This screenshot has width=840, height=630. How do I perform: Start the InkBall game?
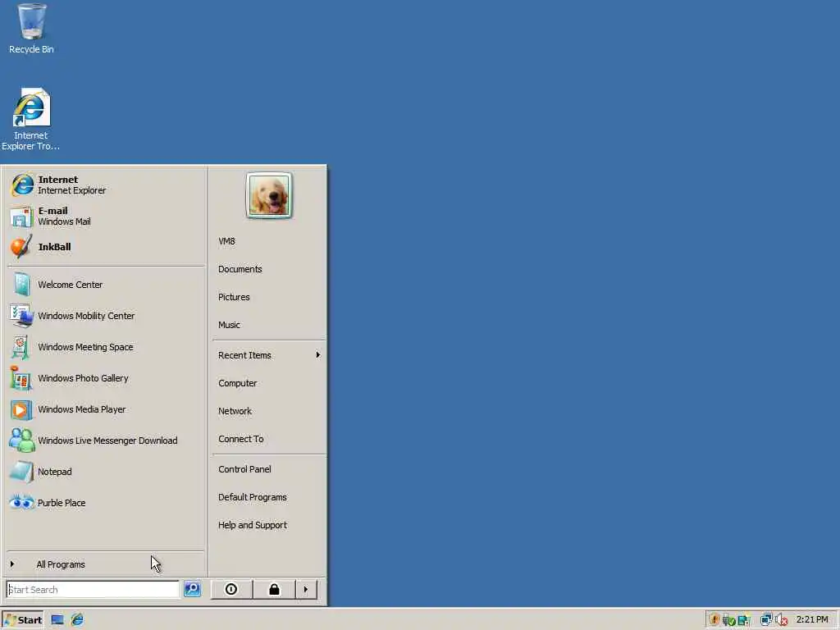106,247
